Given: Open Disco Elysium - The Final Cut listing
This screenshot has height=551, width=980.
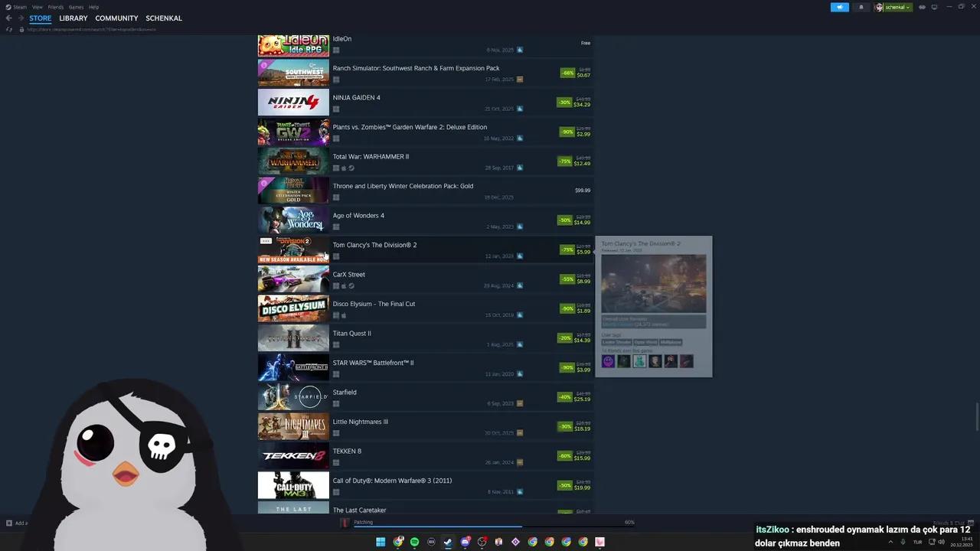Looking at the screenshot, I should [x=425, y=308].
